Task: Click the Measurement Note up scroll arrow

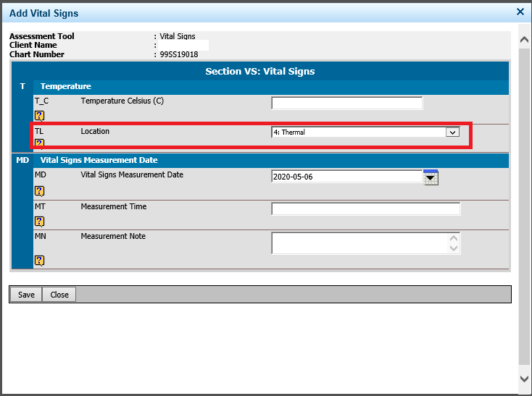Action: point(454,238)
